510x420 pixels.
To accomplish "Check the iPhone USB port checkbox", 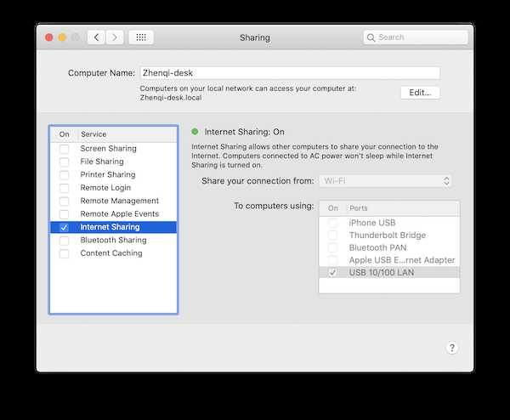I will (332, 223).
